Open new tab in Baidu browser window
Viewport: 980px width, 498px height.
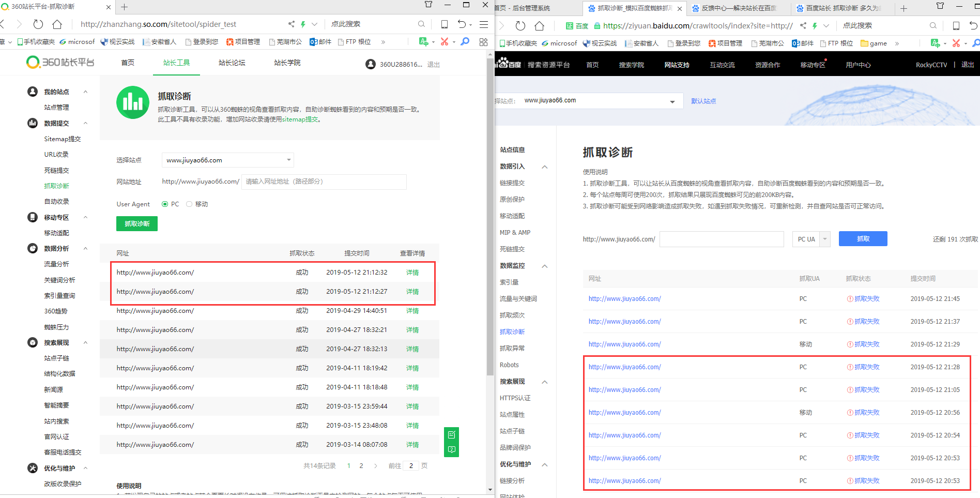pos(904,8)
